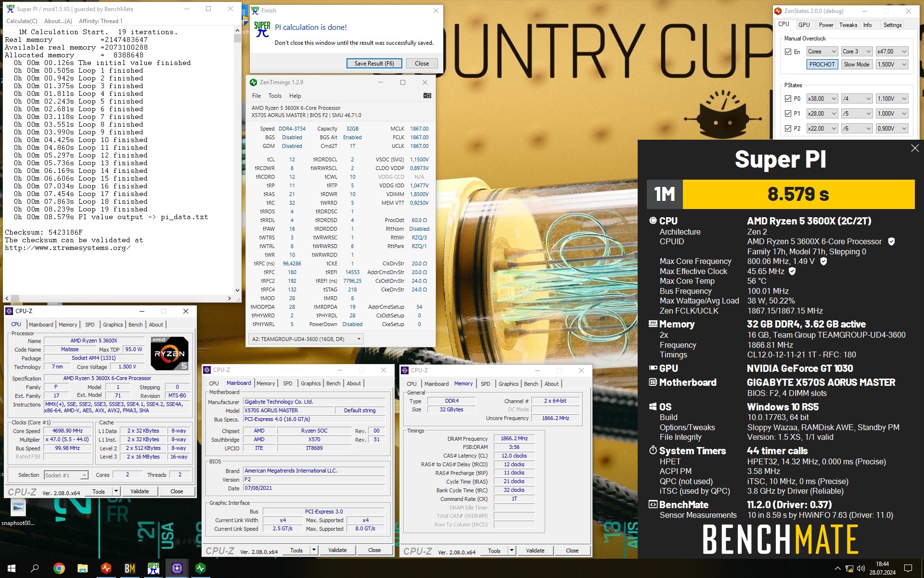Click the Super PI vertical scrollbar down arrow
The width and height of the screenshot is (924, 578).
[x=237, y=290]
